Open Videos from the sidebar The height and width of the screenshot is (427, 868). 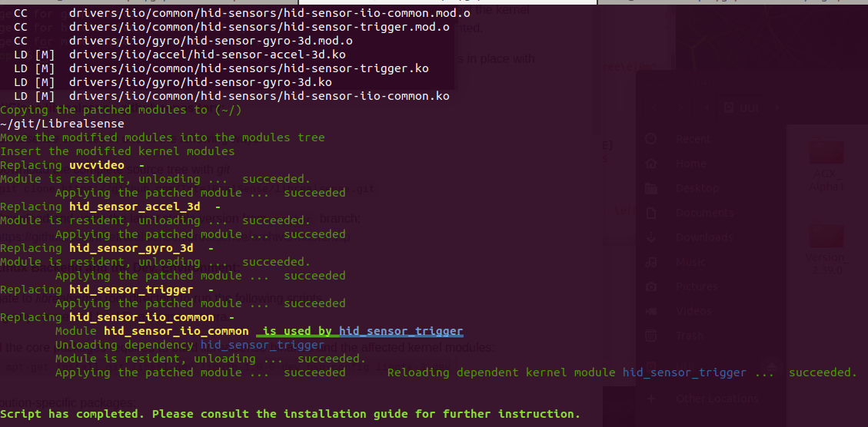tap(693, 311)
